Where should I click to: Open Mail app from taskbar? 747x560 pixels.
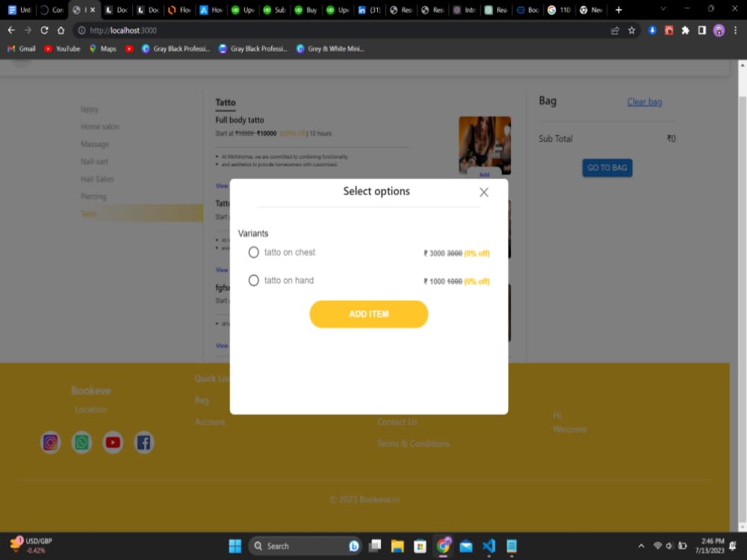[x=466, y=547]
